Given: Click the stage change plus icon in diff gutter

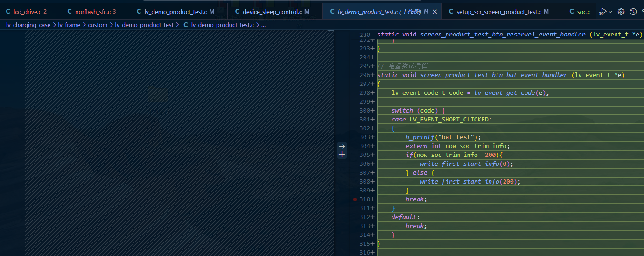Looking at the screenshot, I should point(342,155).
